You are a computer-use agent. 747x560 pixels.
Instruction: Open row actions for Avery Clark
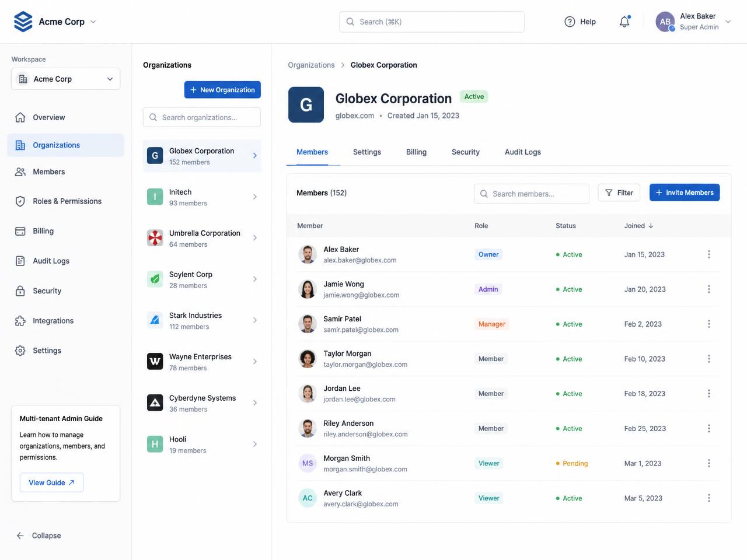click(x=708, y=498)
